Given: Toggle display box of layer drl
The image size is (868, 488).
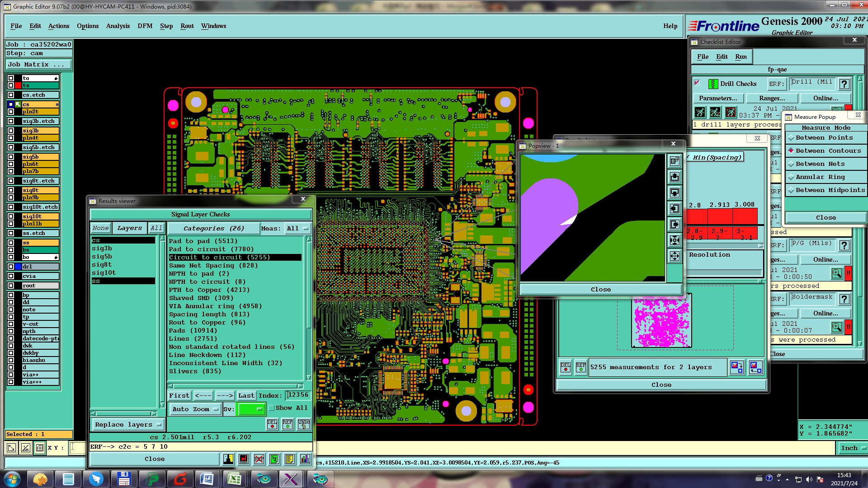Looking at the screenshot, I should click(11, 267).
